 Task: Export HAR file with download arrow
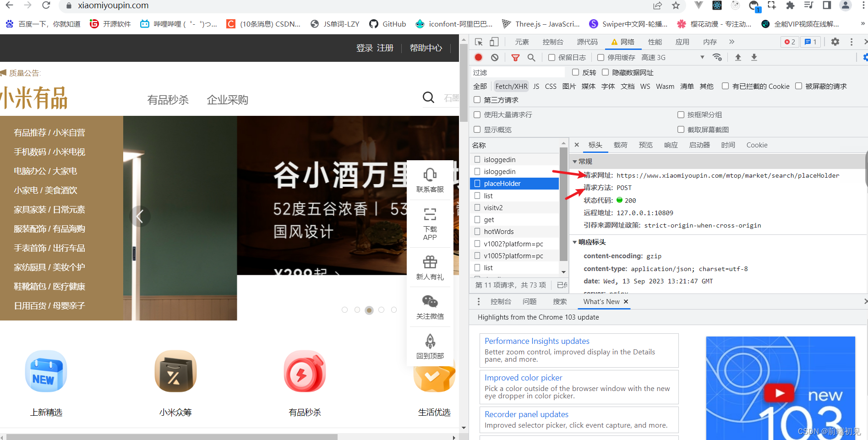(x=754, y=57)
